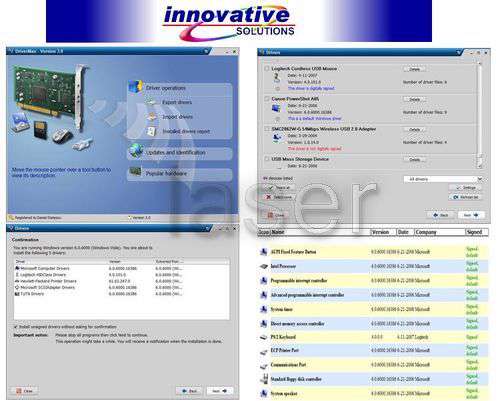Select Updates and identification menu item

(176, 152)
